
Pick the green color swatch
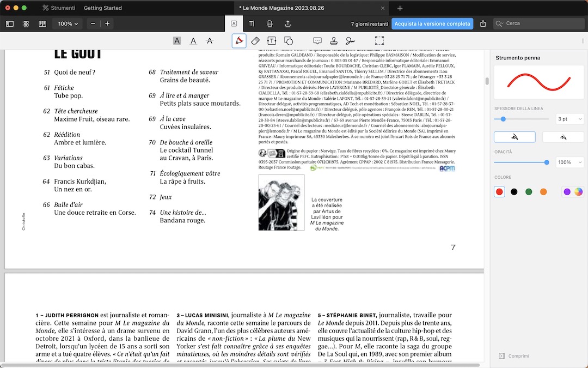click(529, 192)
